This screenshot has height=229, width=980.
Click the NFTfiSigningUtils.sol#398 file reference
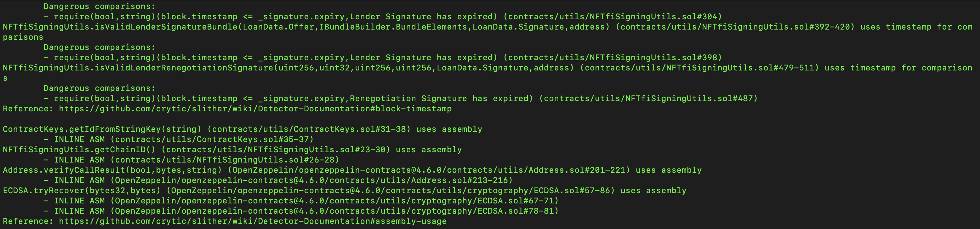(612, 58)
